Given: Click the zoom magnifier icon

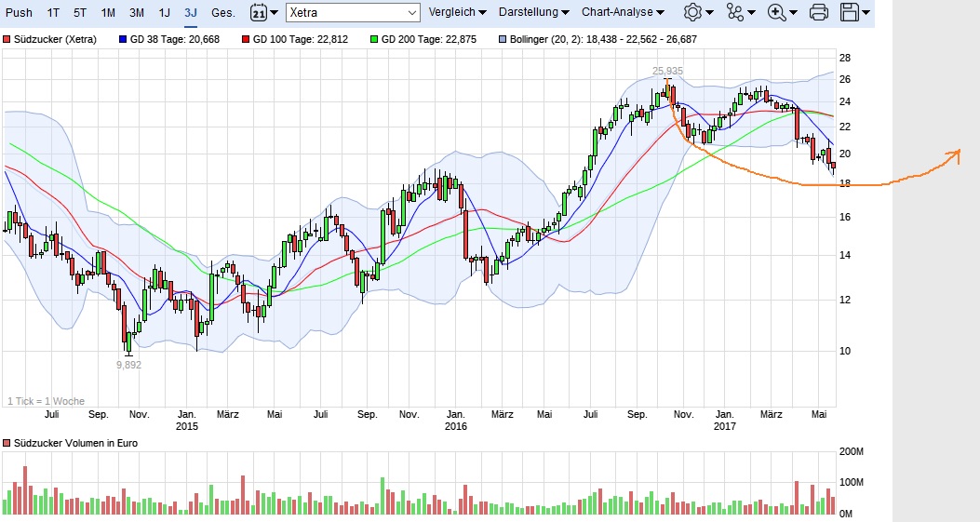Looking at the screenshot, I should tap(776, 12).
